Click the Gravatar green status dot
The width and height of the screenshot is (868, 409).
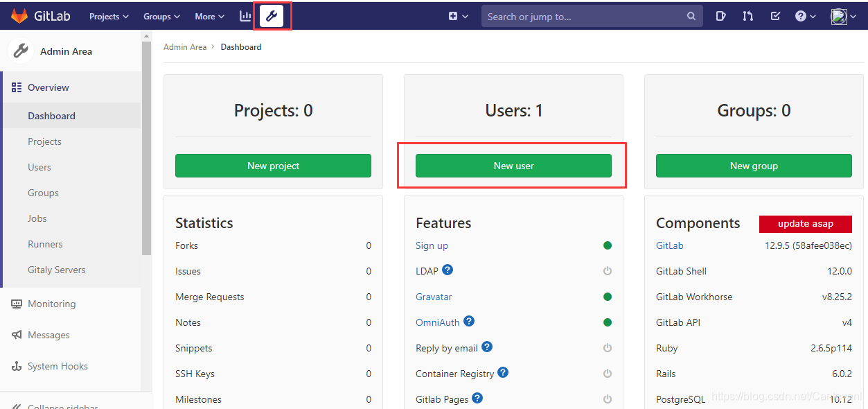click(608, 297)
